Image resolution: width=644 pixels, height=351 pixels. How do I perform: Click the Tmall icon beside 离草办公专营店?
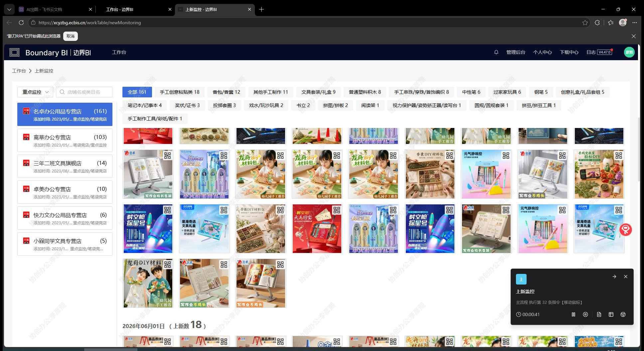26,137
